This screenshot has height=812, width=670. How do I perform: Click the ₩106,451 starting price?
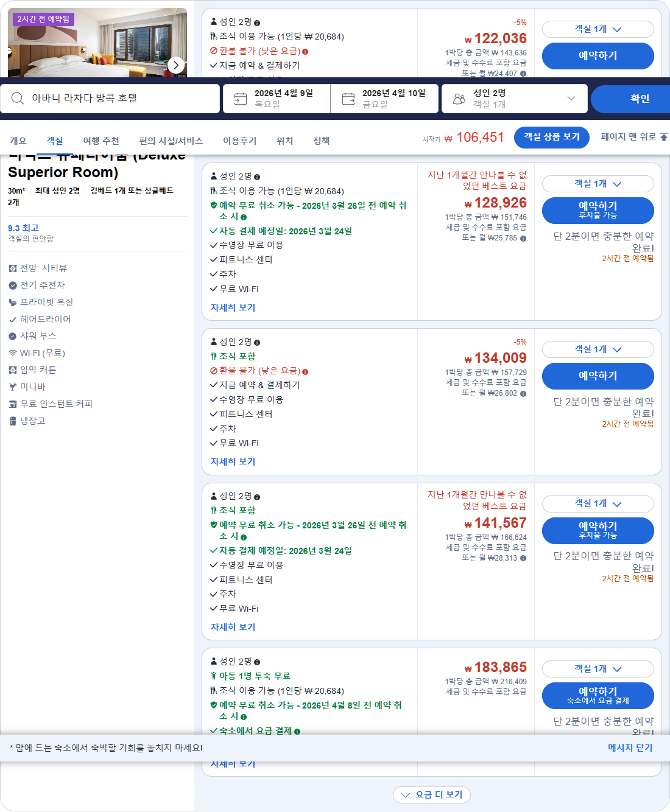click(474, 138)
